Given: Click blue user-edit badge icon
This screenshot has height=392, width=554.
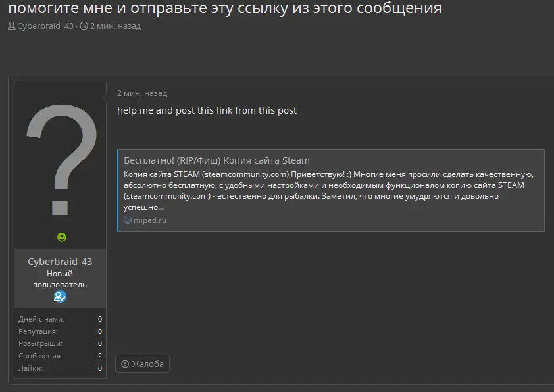Looking at the screenshot, I should [x=60, y=297].
